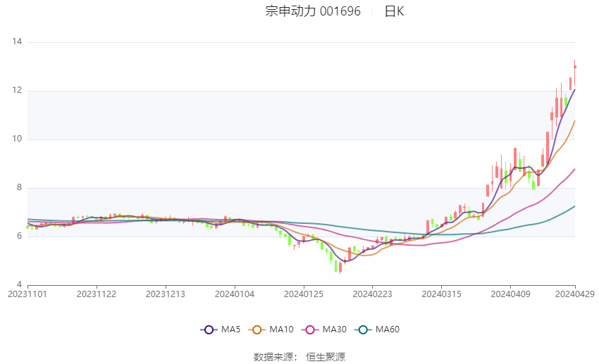Click the 20240409 x-axis date label
Viewport: 599px width, 364px height.
pos(510,294)
